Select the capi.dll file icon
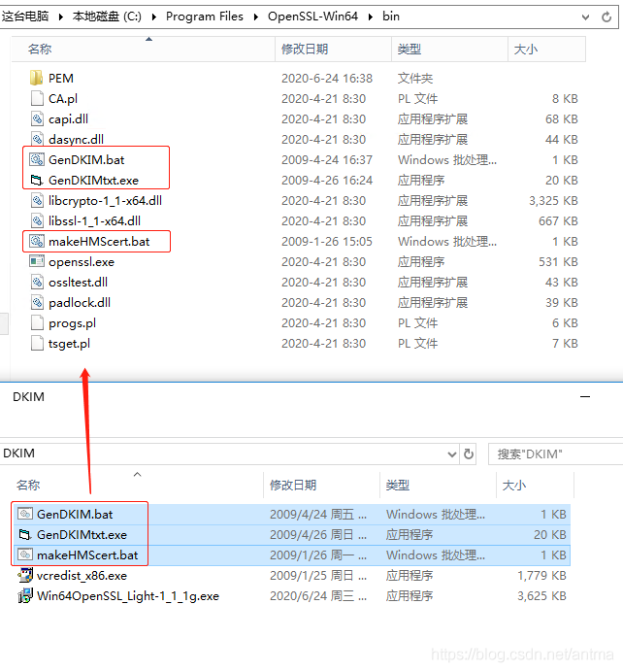 click(37, 118)
